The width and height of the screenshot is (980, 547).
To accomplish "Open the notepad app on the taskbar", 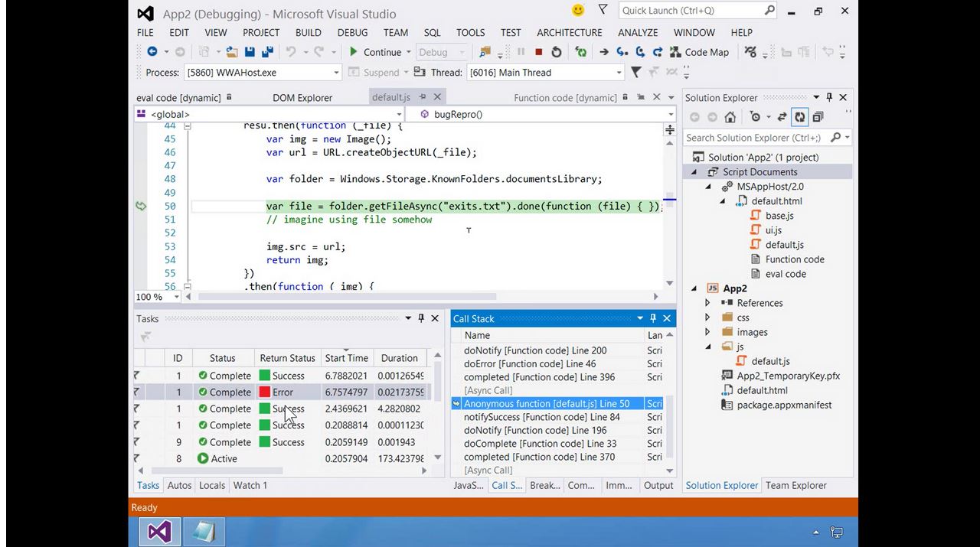I will [x=204, y=532].
